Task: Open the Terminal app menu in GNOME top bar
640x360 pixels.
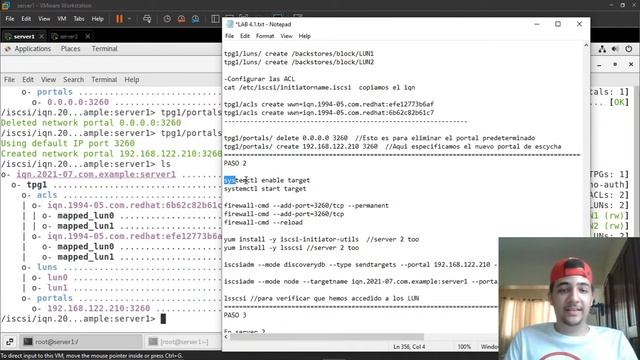Action: coord(104,49)
